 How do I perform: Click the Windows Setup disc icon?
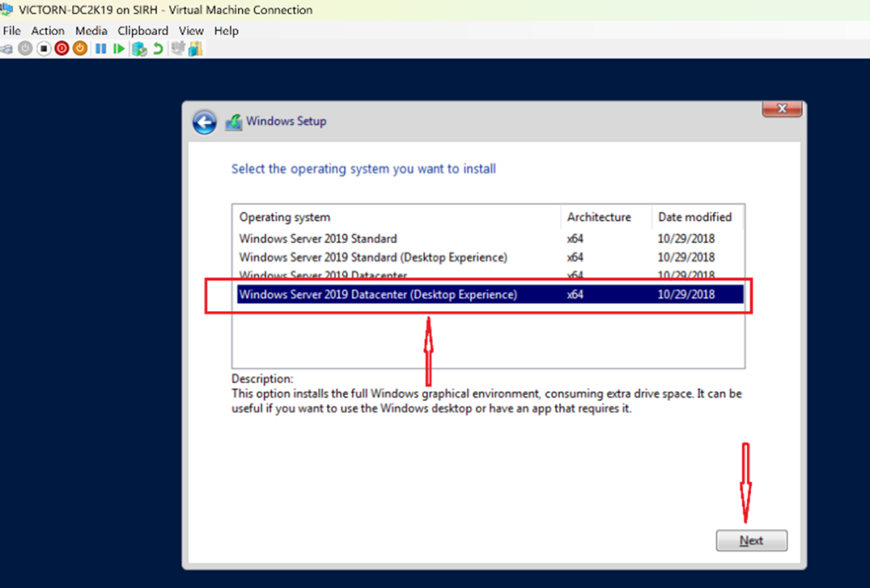pos(234,122)
